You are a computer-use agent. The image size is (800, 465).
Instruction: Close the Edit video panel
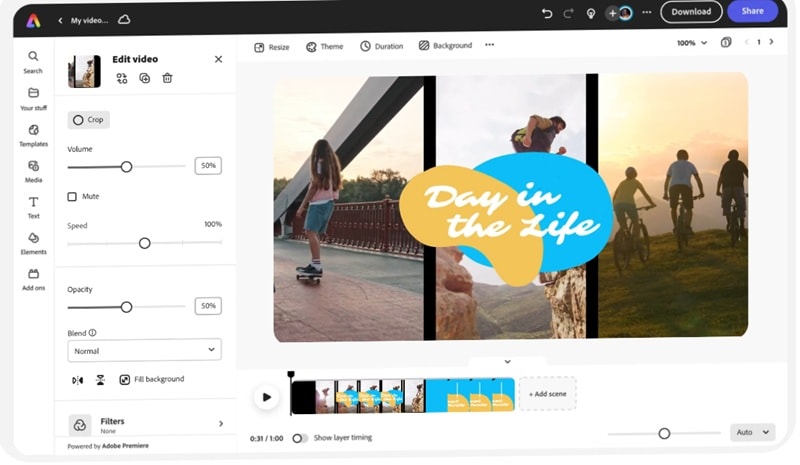pyautogui.click(x=218, y=59)
